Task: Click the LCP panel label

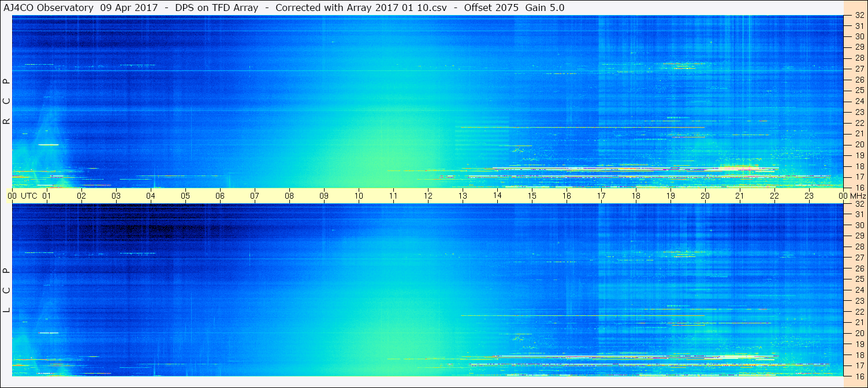Action: (6, 290)
